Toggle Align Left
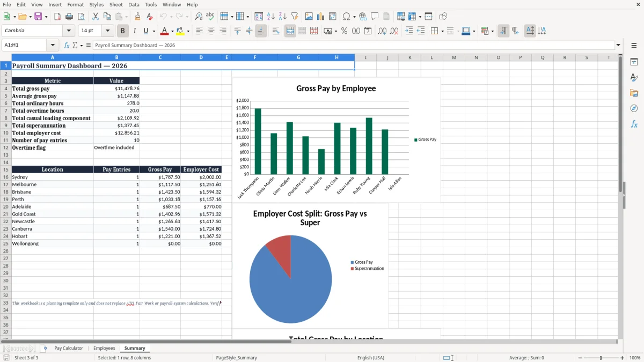644x362 pixels. (199, 31)
